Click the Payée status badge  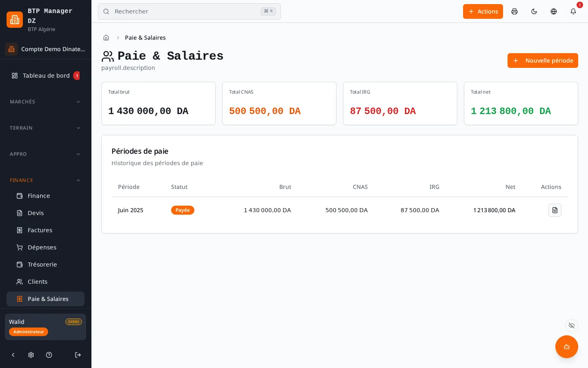[183, 210]
